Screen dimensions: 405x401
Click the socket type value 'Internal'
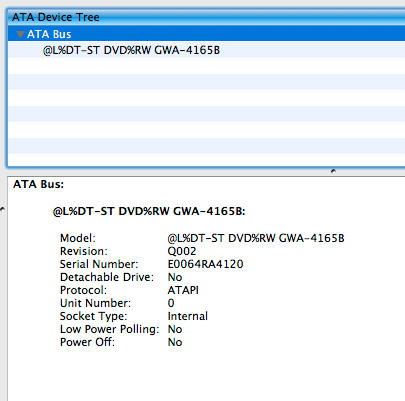[x=187, y=316]
